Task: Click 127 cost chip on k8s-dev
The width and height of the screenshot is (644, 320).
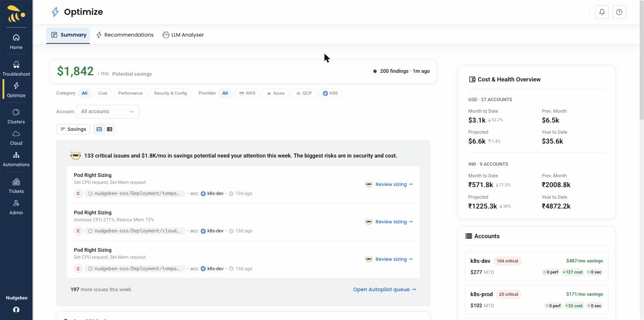Action: pos(573,272)
